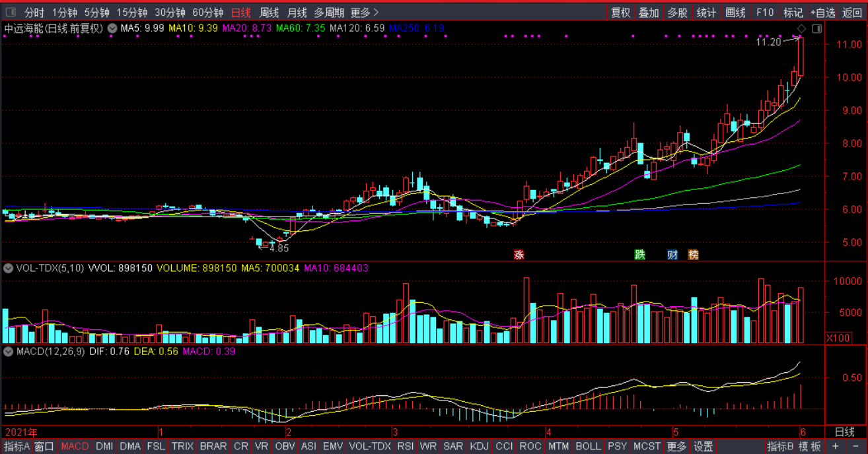Screen dimensions: 868x454
Task: Select the RSI indicator tab
Action: (406, 447)
